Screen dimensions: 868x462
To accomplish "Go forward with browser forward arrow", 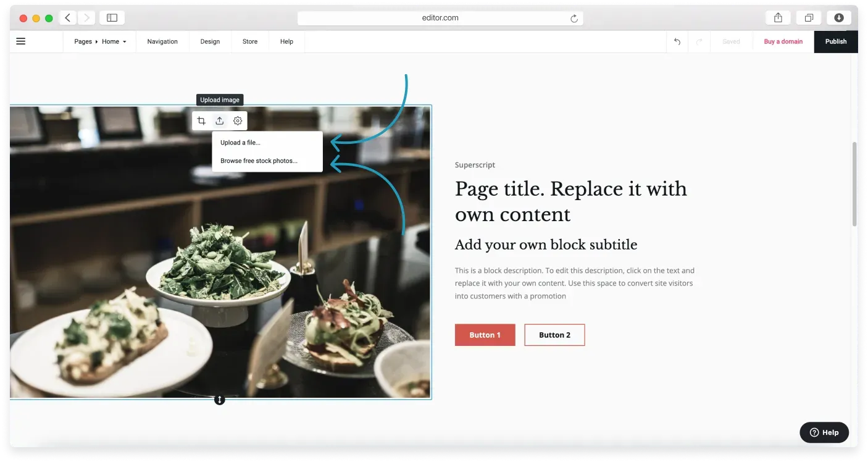I will click(x=86, y=18).
